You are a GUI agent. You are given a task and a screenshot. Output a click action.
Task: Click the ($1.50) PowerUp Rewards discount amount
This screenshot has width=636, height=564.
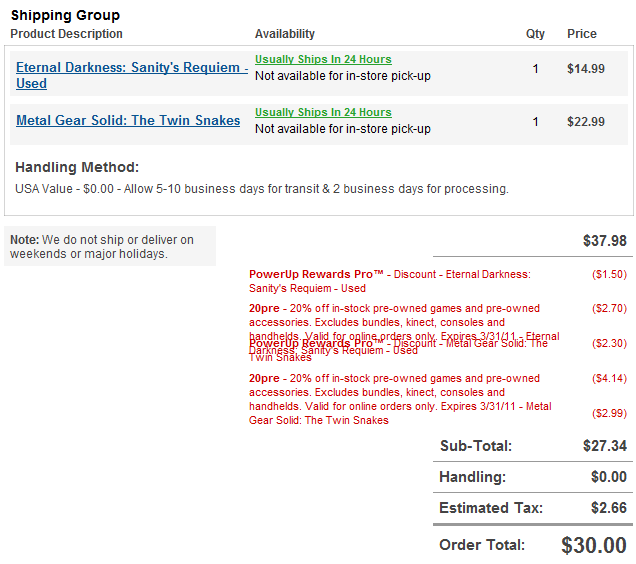609,274
